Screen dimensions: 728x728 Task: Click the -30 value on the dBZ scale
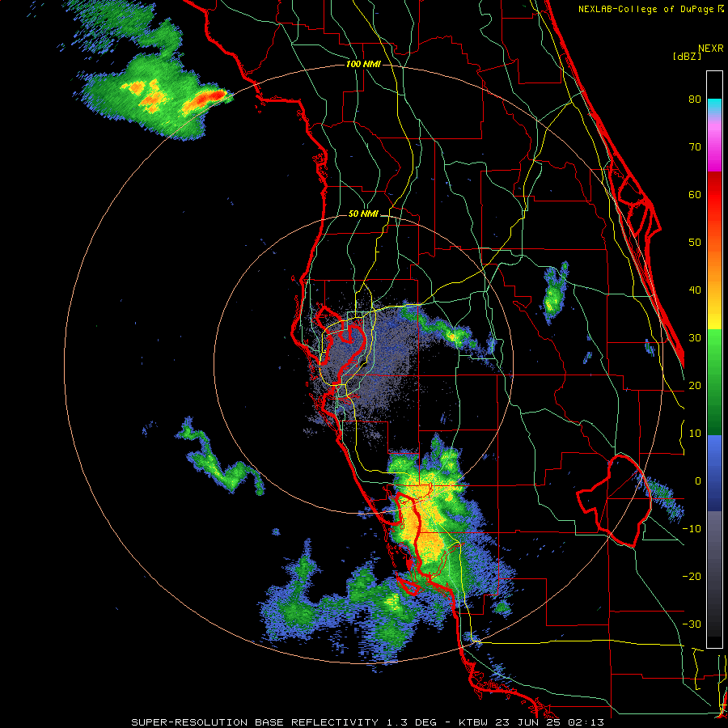pos(692,624)
